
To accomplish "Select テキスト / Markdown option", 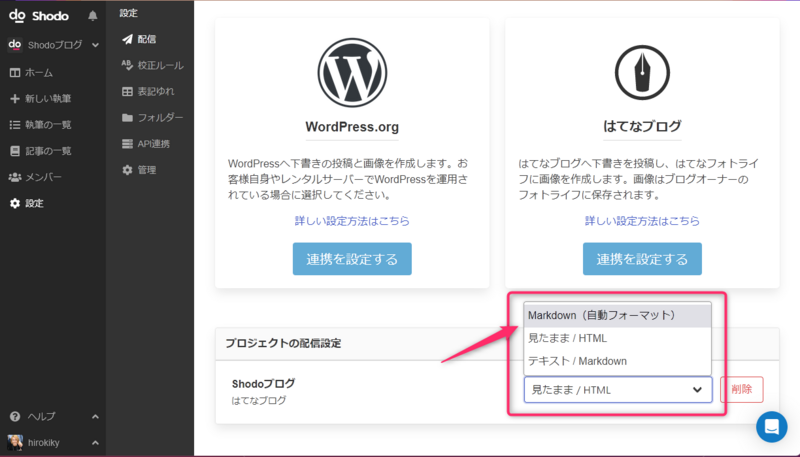I will tap(617, 361).
